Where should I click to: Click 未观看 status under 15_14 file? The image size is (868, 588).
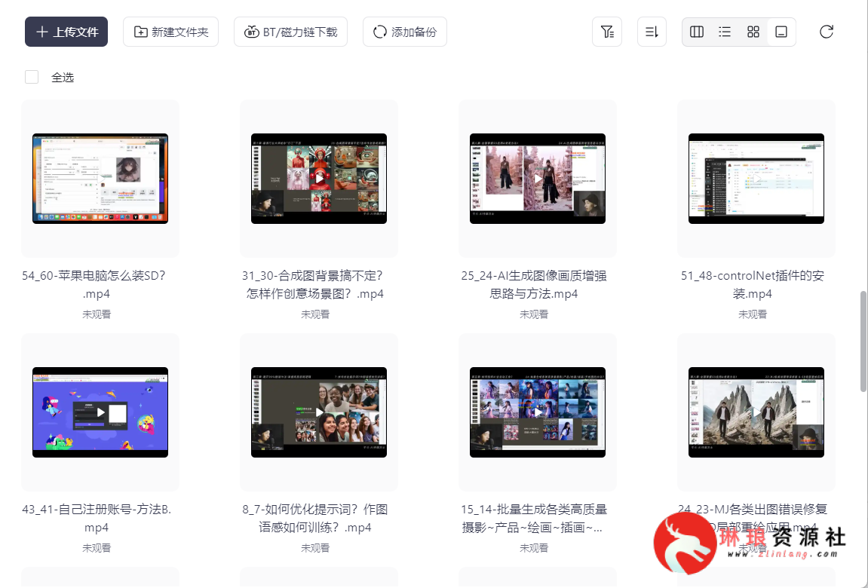tap(534, 548)
